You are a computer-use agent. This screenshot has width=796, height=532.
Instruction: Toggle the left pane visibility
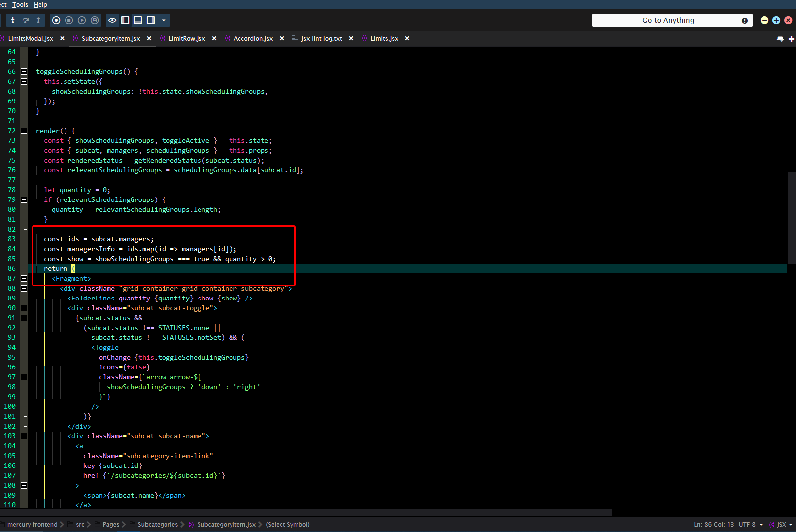pos(125,20)
